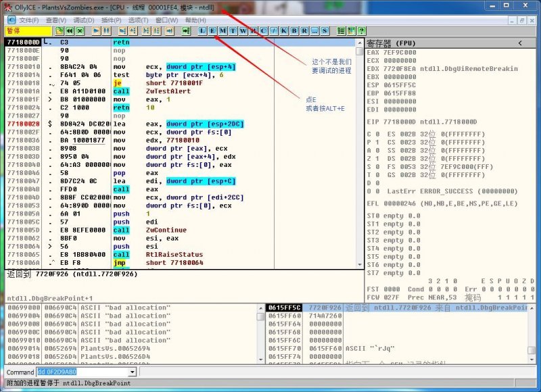Image resolution: width=541 pixels, height=392 pixels.
Task: Open Run trace with dots button
Action: (314, 30)
